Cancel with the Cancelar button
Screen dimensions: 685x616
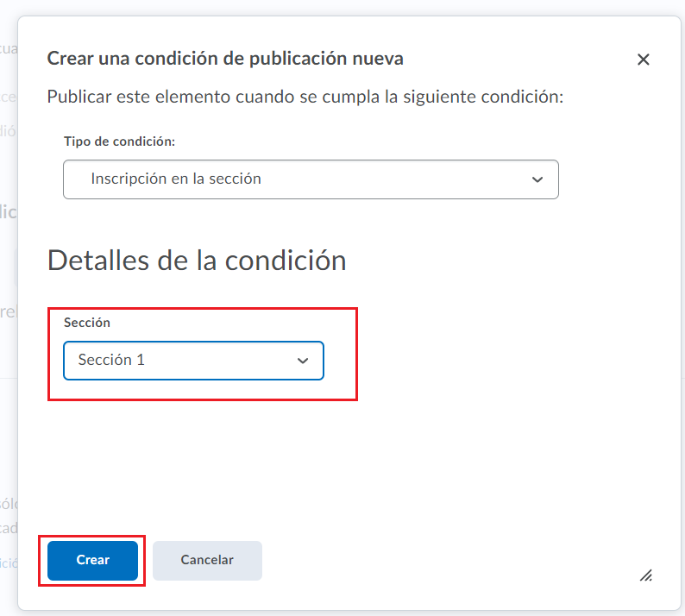pyautogui.click(x=207, y=560)
